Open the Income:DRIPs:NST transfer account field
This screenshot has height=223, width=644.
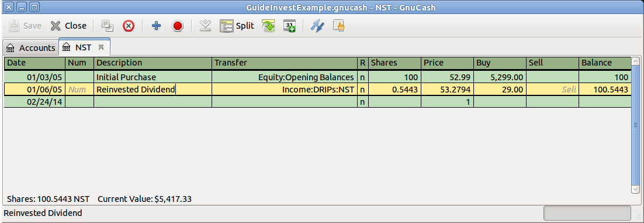[x=285, y=90]
